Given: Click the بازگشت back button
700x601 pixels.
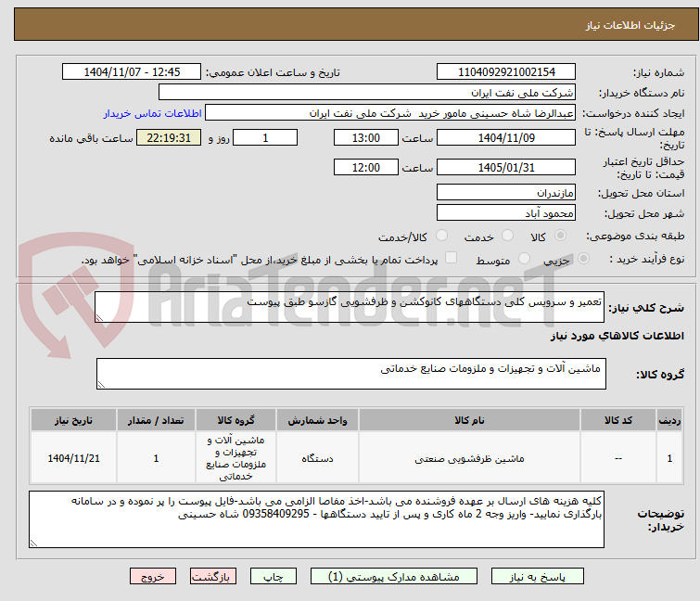Looking at the screenshot, I should [x=213, y=577].
